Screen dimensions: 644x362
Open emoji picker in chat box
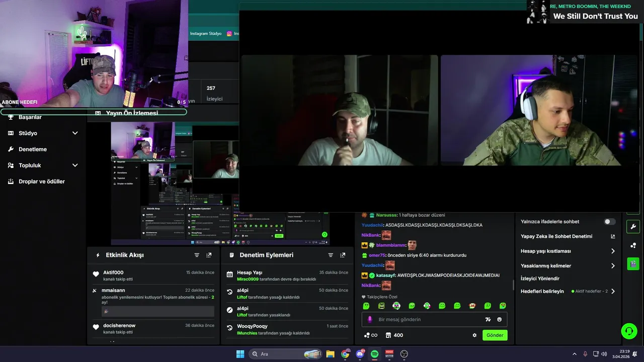coord(500,319)
